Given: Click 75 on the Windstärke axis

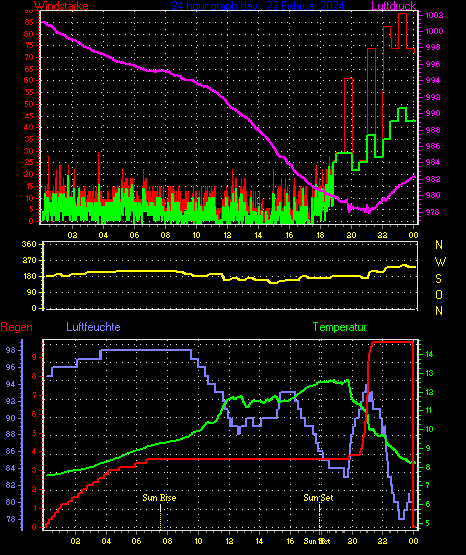Looking at the screenshot, I should [x=29, y=45].
